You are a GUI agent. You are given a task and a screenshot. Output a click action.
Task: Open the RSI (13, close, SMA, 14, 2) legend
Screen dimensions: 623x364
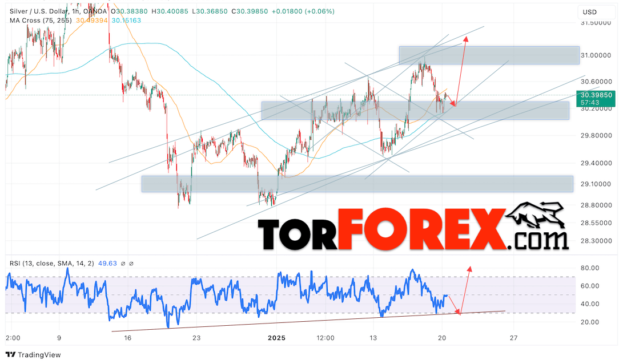tap(51, 263)
